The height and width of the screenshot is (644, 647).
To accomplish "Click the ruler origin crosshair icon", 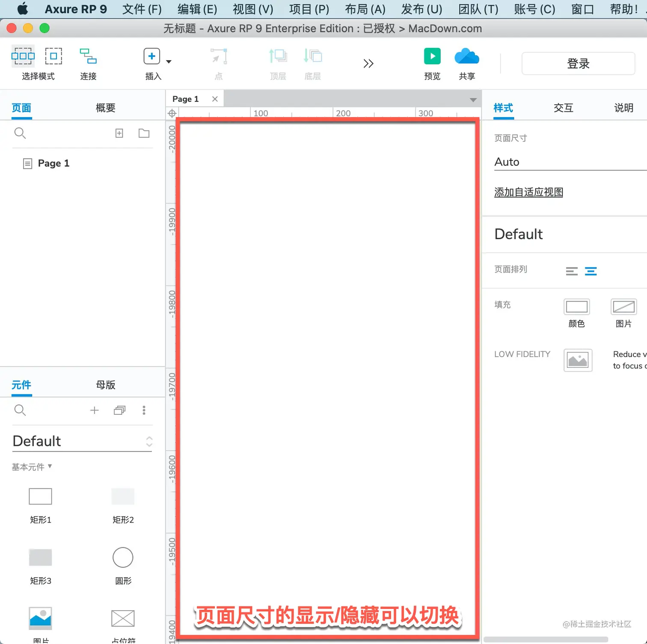I will click(172, 113).
